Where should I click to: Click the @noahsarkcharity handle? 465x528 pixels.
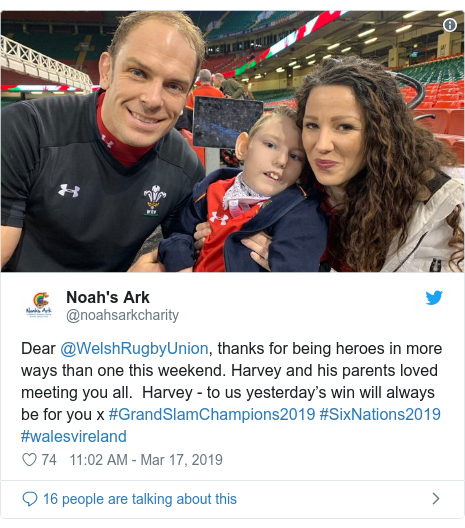point(123,316)
